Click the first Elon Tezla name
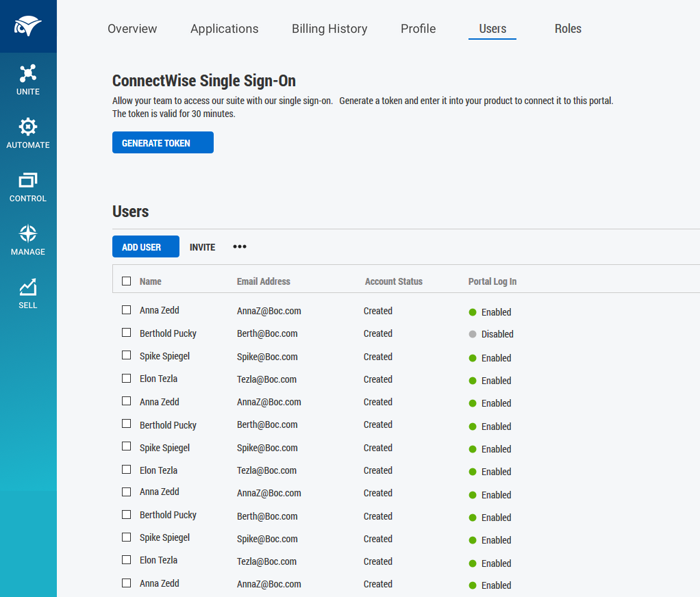 click(158, 379)
